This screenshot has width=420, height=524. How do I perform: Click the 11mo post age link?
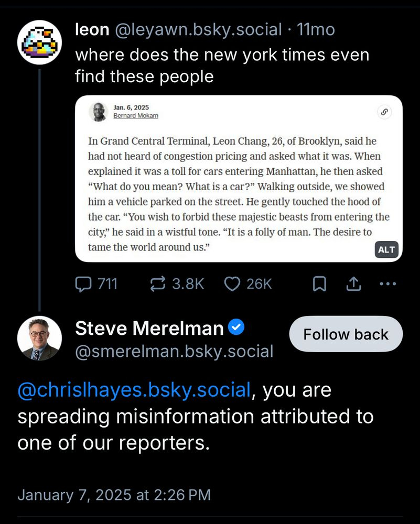click(316, 30)
